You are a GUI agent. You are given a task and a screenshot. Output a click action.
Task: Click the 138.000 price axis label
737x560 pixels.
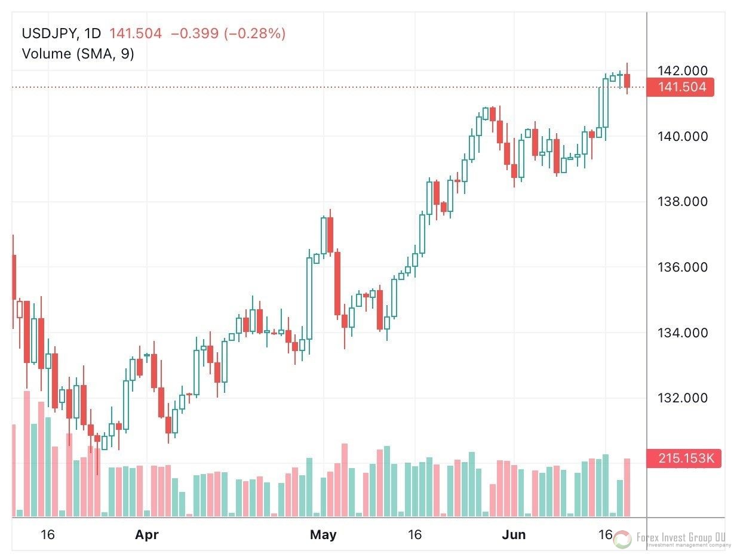[x=682, y=202]
